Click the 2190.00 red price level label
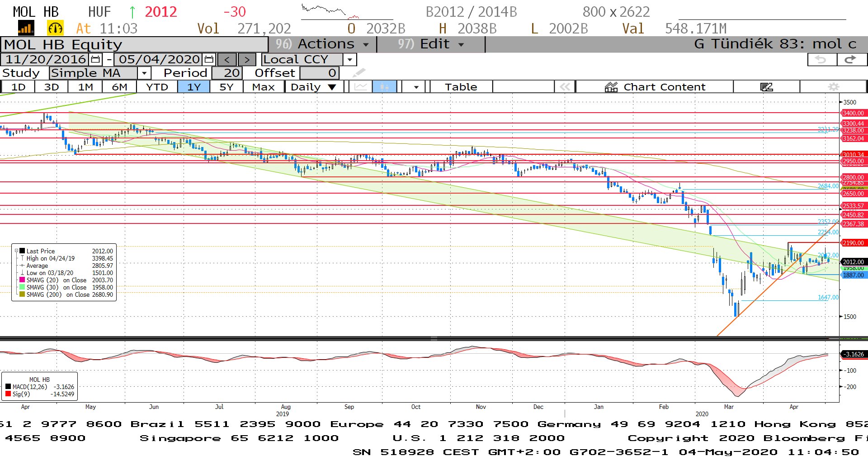 click(x=853, y=243)
